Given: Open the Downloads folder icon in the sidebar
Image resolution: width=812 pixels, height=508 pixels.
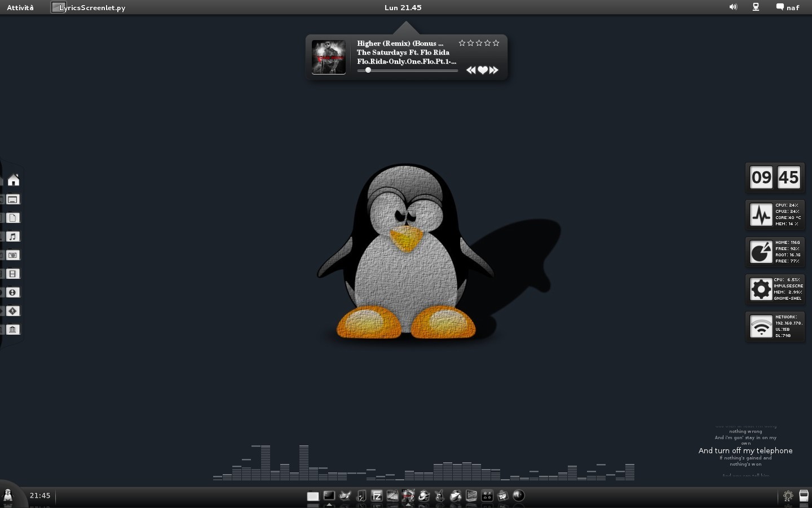Looking at the screenshot, I should 13,292.
